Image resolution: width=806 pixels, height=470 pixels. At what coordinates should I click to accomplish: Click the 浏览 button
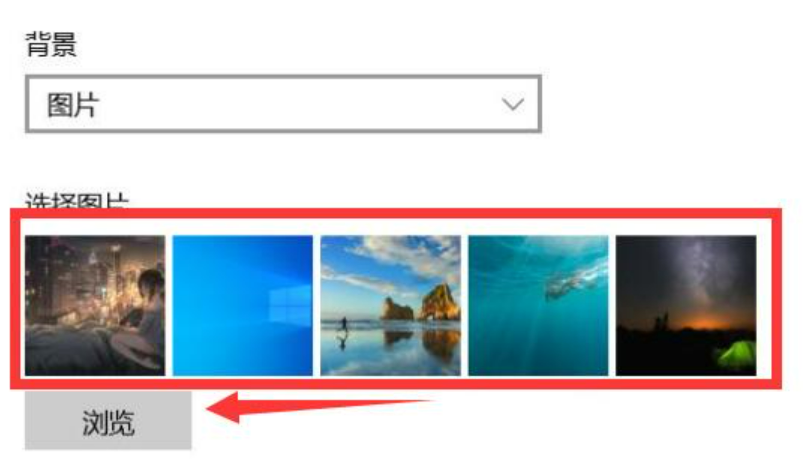pyautogui.click(x=108, y=421)
